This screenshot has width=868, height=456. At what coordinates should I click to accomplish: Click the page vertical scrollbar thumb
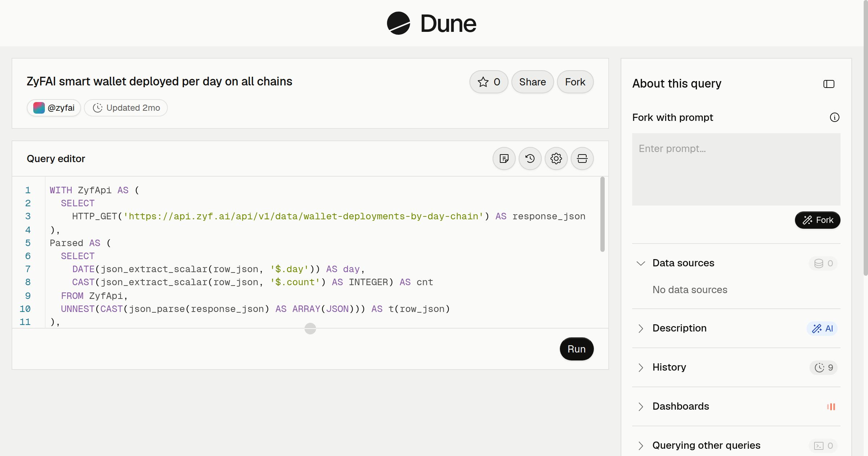(x=865, y=138)
